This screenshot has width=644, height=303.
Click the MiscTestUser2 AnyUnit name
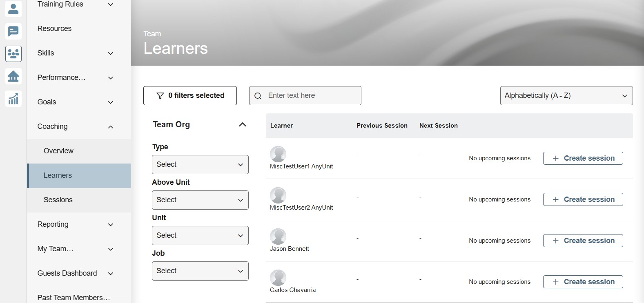(301, 208)
